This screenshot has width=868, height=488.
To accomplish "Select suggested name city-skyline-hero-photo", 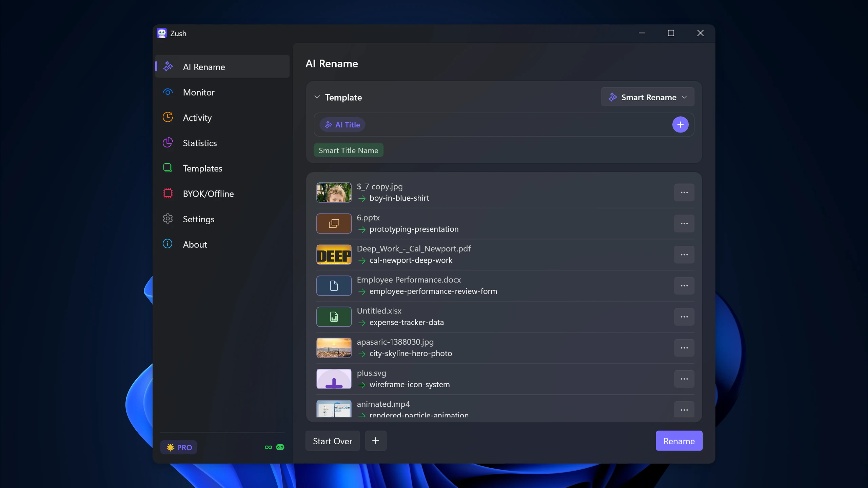I will coord(411,353).
